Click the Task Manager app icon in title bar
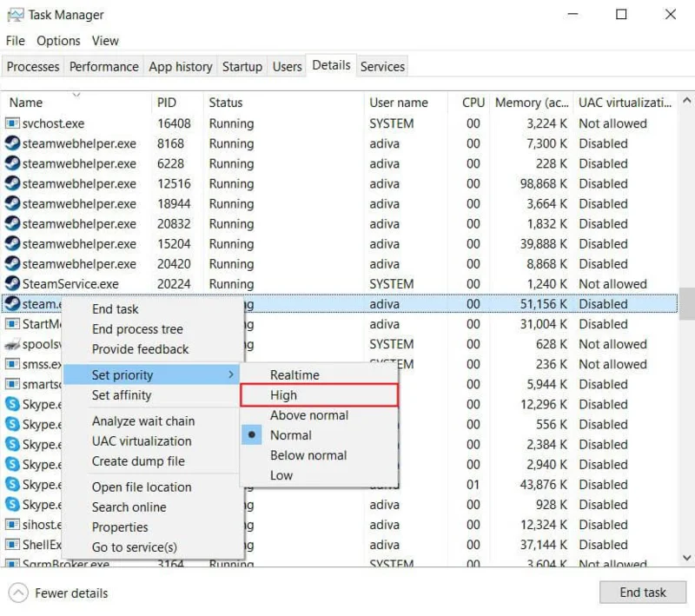 (x=16, y=15)
